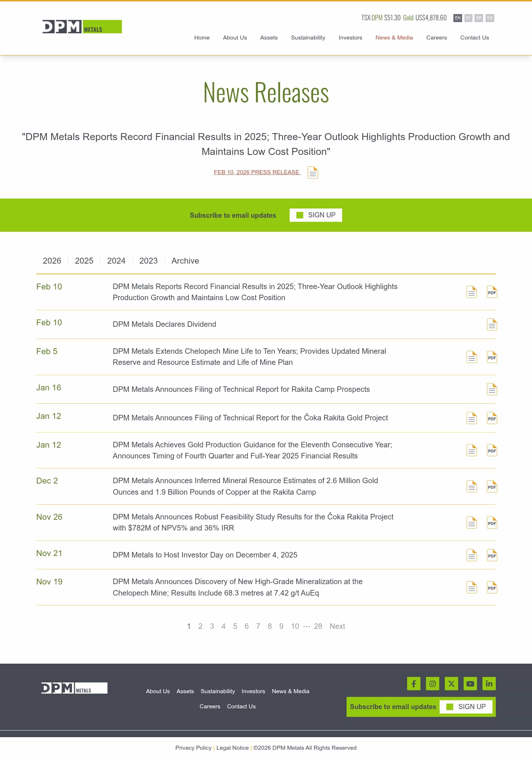Open the featured press release document icon
This screenshot has height=759, width=532.
pos(313,172)
